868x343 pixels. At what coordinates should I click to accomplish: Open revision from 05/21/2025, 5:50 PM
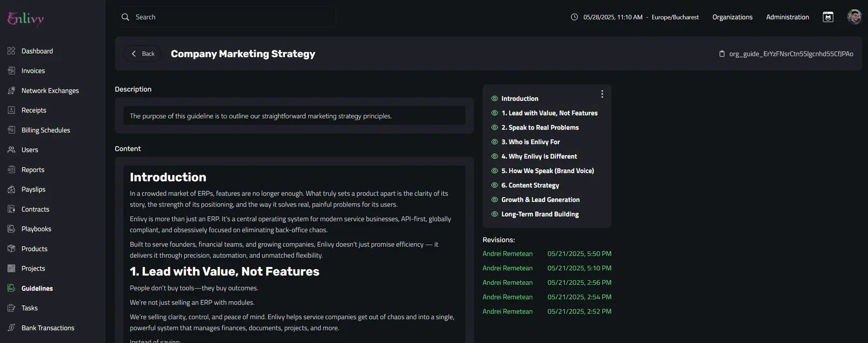click(547, 254)
